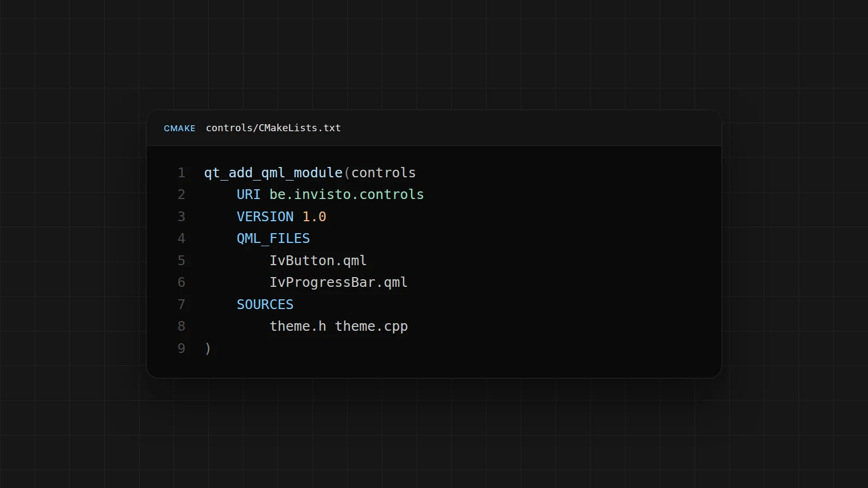Click the theme.cpp source file
The width and height of the screenshot is (868, 488).
371,326
